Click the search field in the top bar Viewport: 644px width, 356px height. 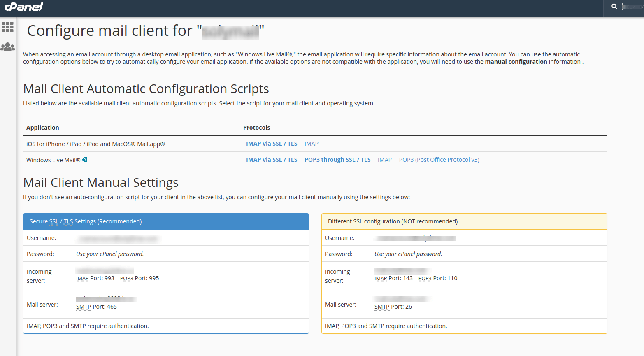click(x=632, y=7)
